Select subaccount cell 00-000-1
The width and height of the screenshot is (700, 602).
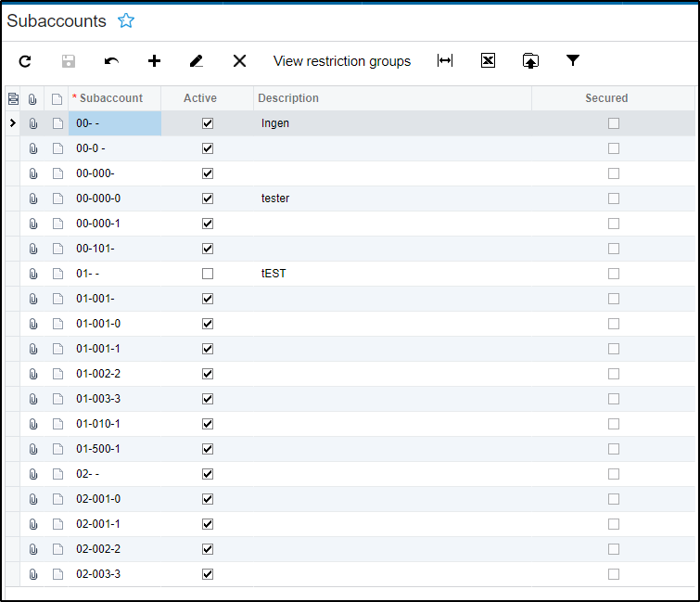(x=115, y=224)
